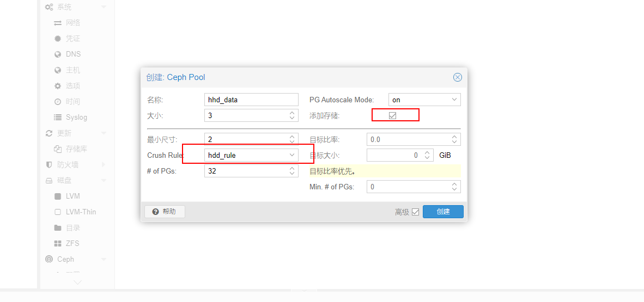Click the disk icon beside 磁盘

pyautogui.click(x=49, y=180)
